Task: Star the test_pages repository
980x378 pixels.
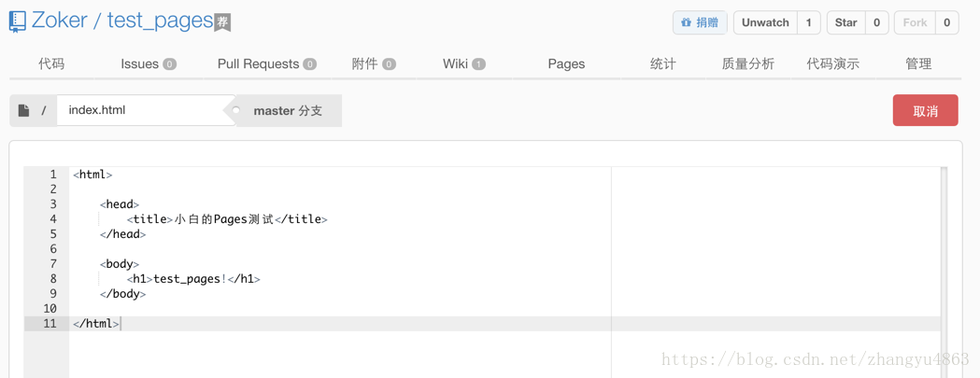Action: click(x=845, y=22)
